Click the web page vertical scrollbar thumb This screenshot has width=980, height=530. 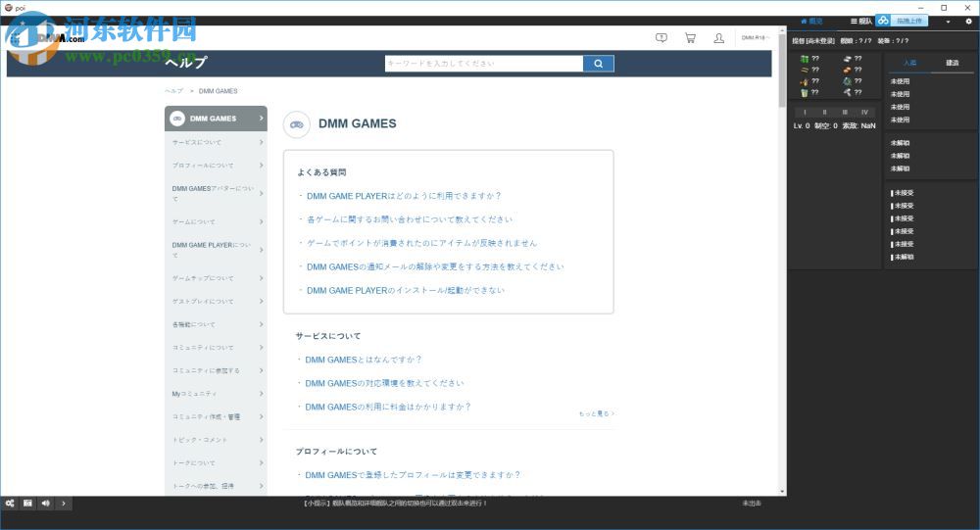coord(782,72)
